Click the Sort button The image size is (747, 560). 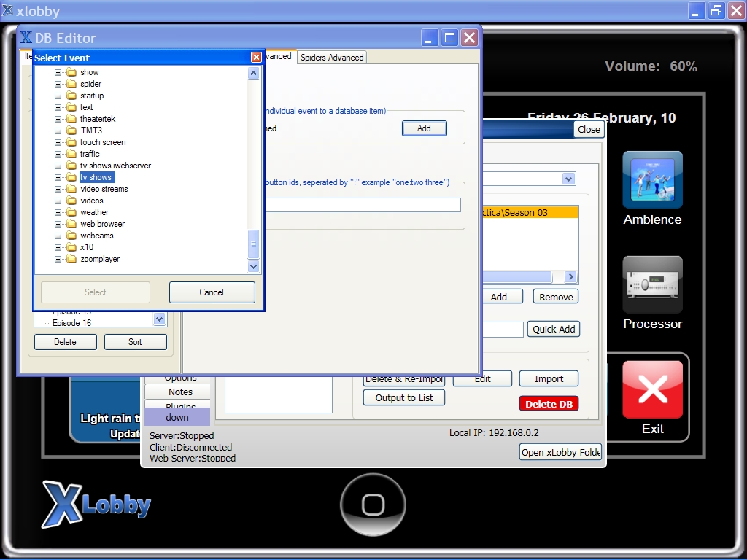(135, 342)
